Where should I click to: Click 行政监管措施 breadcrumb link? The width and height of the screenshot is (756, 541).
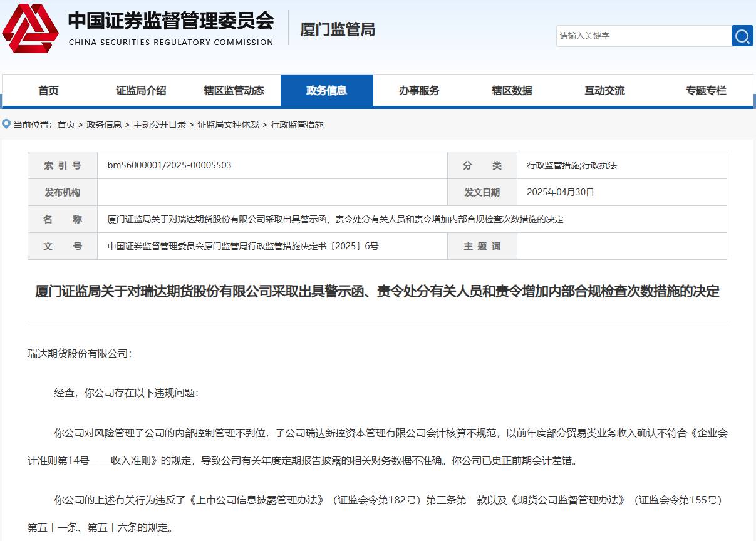pos(297,125)
